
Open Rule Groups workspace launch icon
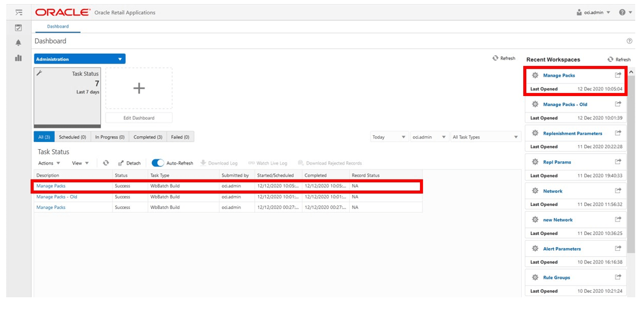point(618,278)
